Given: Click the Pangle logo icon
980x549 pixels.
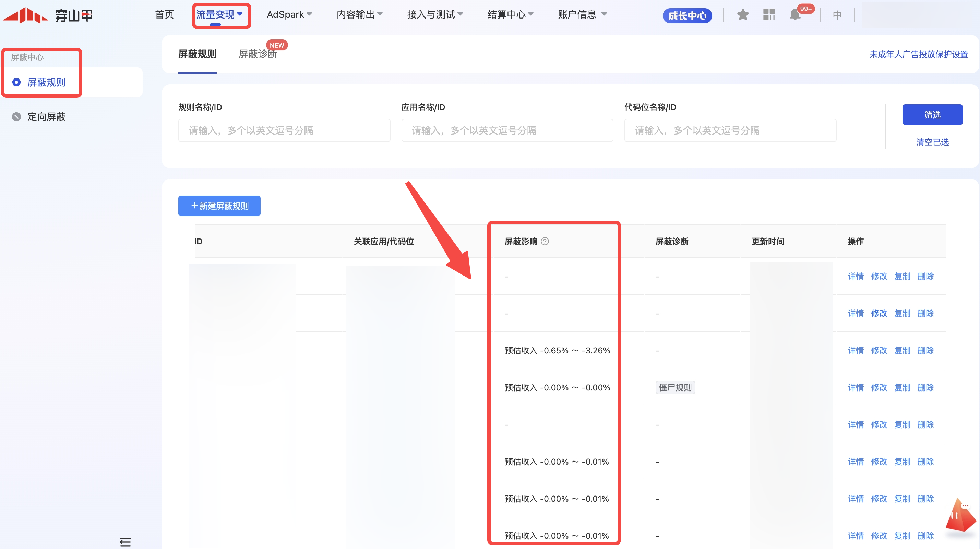Looking at the screenshot, I should coord(26,15).
